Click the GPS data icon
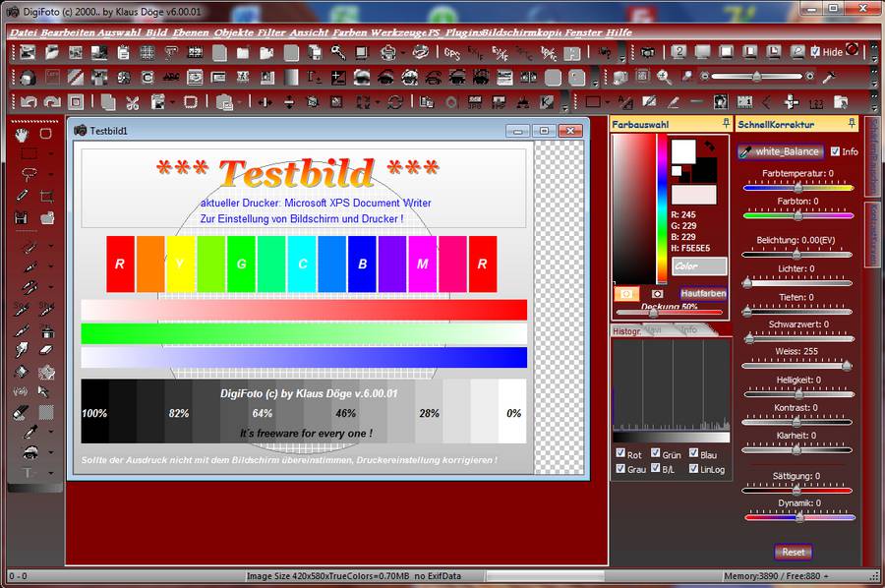The image size is (885, 588). [452, 52]
